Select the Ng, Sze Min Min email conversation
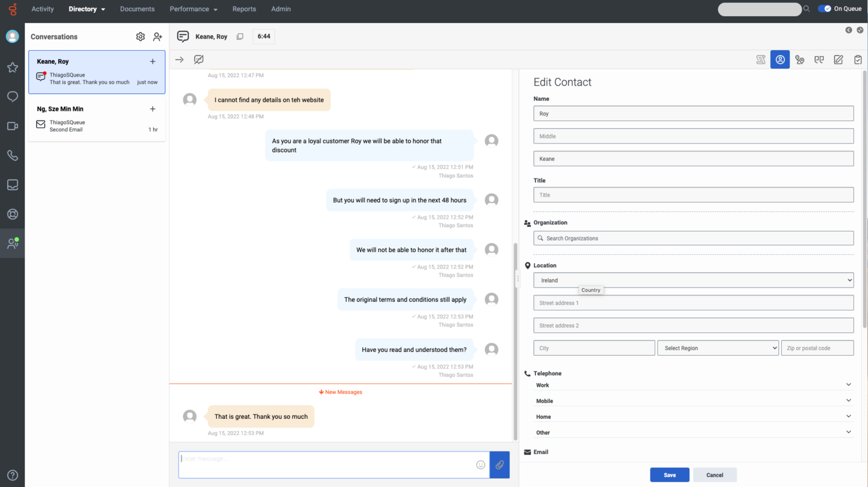Viewport: 868px width, 487px height. coord(96,119)
